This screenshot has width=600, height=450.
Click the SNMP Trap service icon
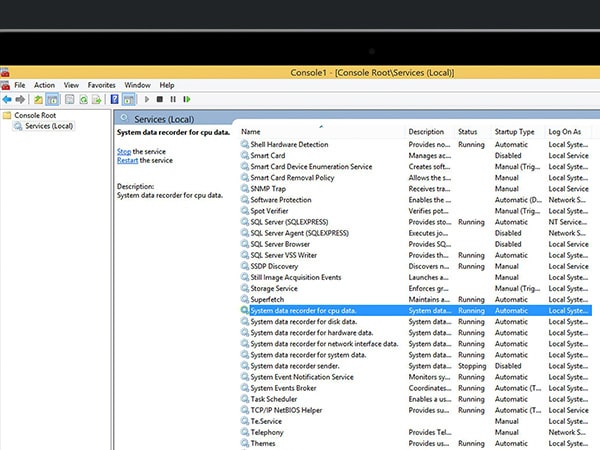click(x=245, y=189)
